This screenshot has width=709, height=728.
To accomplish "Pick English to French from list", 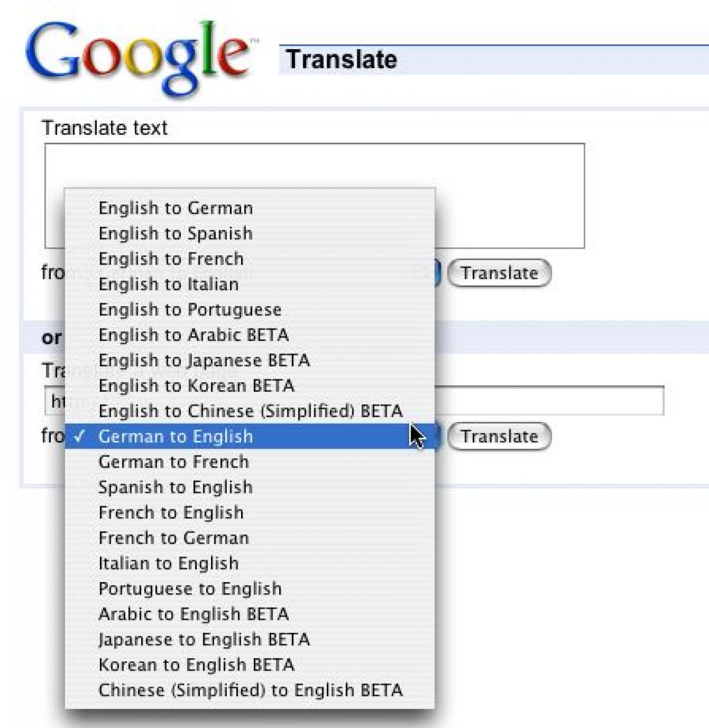I will point(171,259).
